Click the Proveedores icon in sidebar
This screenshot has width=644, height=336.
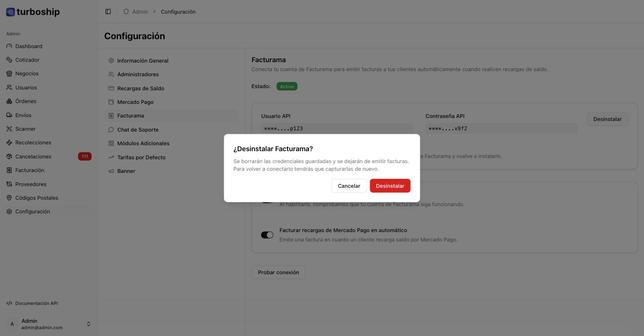click(x=9, y=184)
